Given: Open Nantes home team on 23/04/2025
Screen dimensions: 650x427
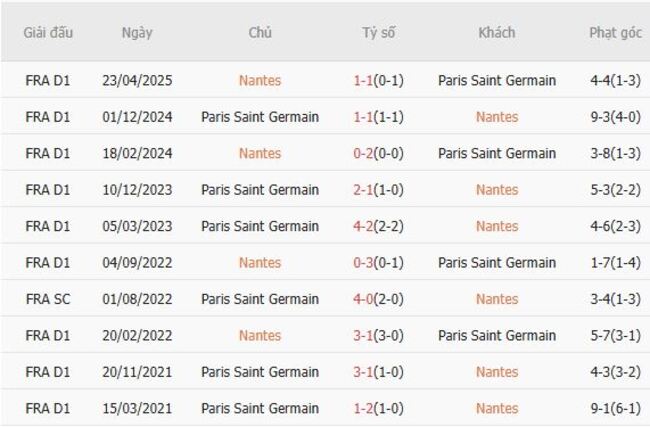Looking at the screenshot, I should click(x=260, y=80).
